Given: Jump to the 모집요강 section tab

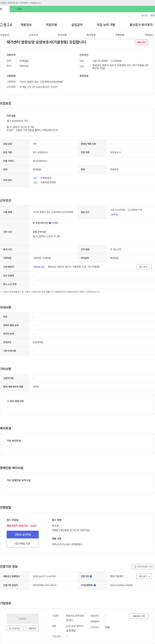Looking at the screenshot, I should (x=5, y=35).
